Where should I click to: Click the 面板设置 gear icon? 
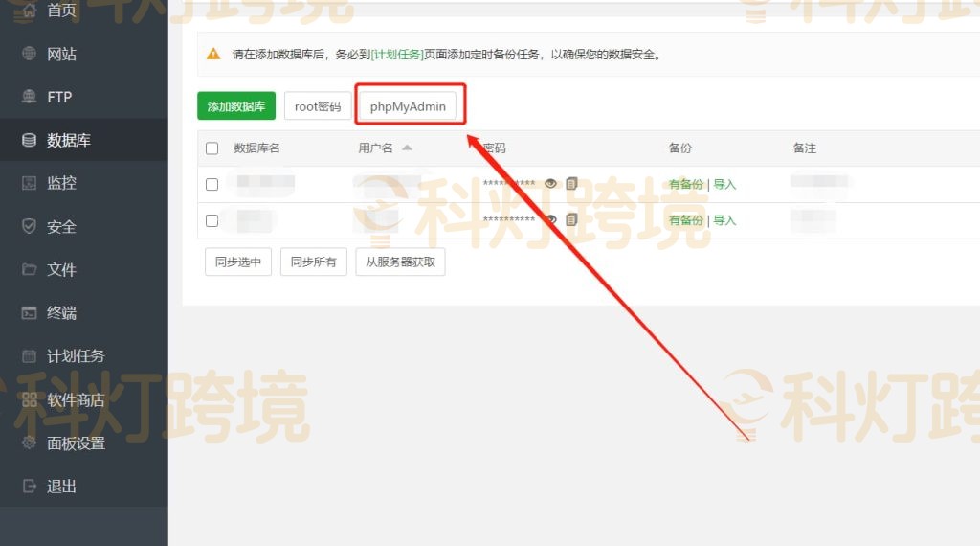(29, 443)
